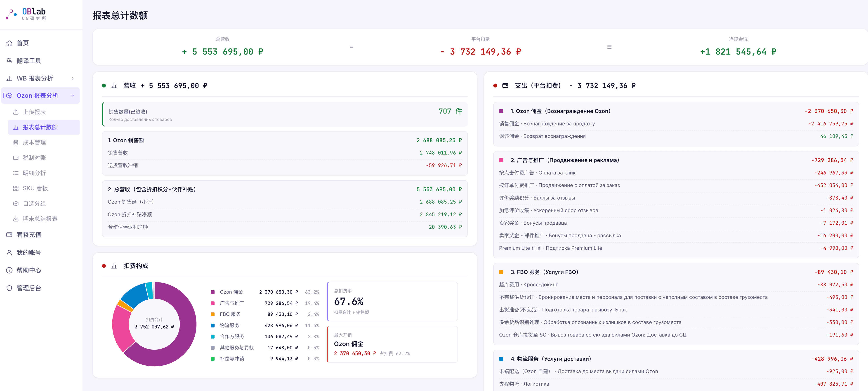Click the blue 物流服务 legend swatch

coord(213,326)
